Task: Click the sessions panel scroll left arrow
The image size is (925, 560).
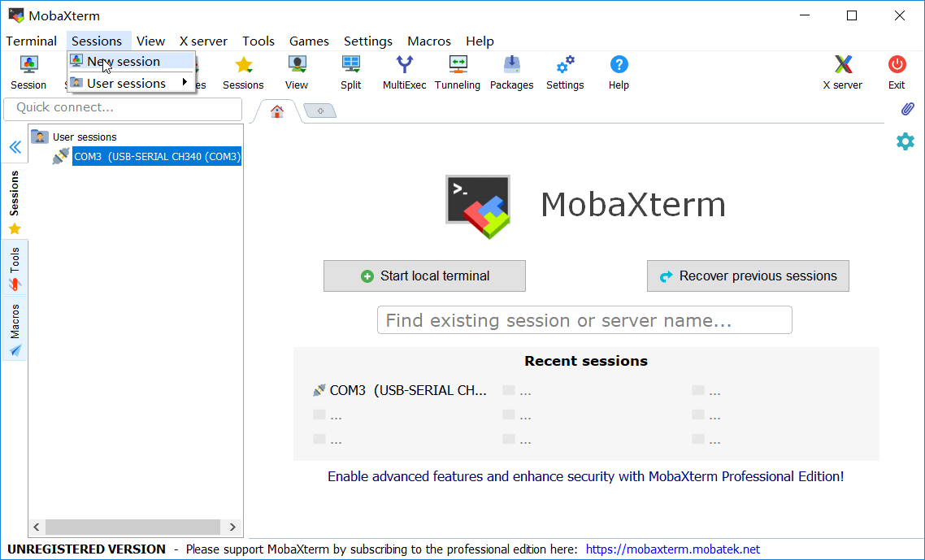Action: (37, 527)
